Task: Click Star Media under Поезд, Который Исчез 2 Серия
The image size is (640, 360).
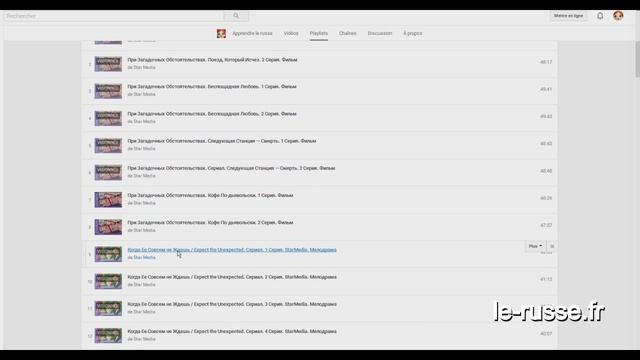Action: pos(144,67)
